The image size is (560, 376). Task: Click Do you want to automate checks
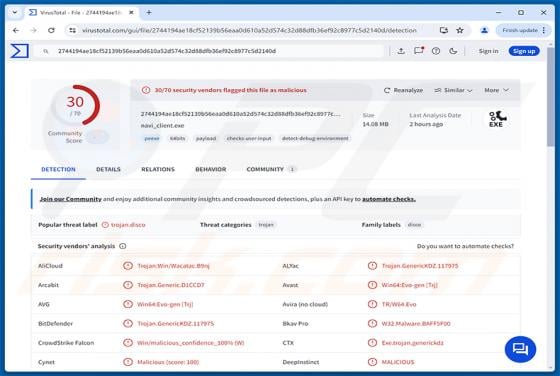pos(465,246)
